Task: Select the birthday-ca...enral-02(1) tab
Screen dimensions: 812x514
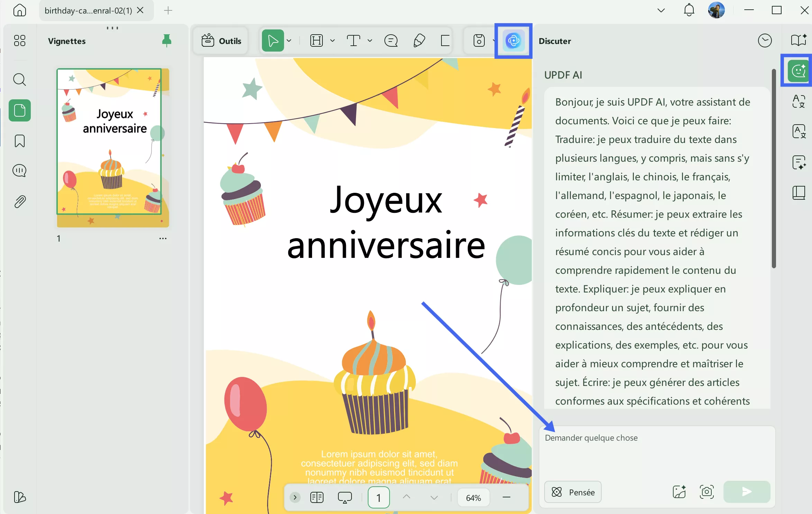Action: point(88,11)
